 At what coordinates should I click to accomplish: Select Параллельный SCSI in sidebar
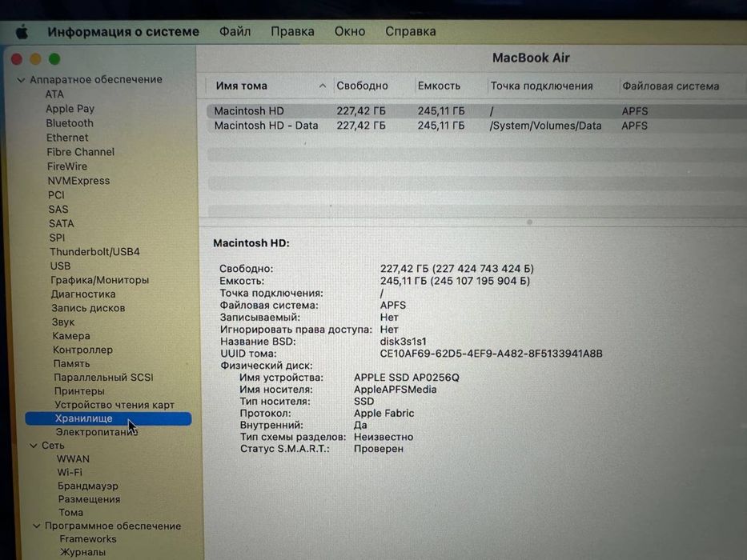click(103, 377)
